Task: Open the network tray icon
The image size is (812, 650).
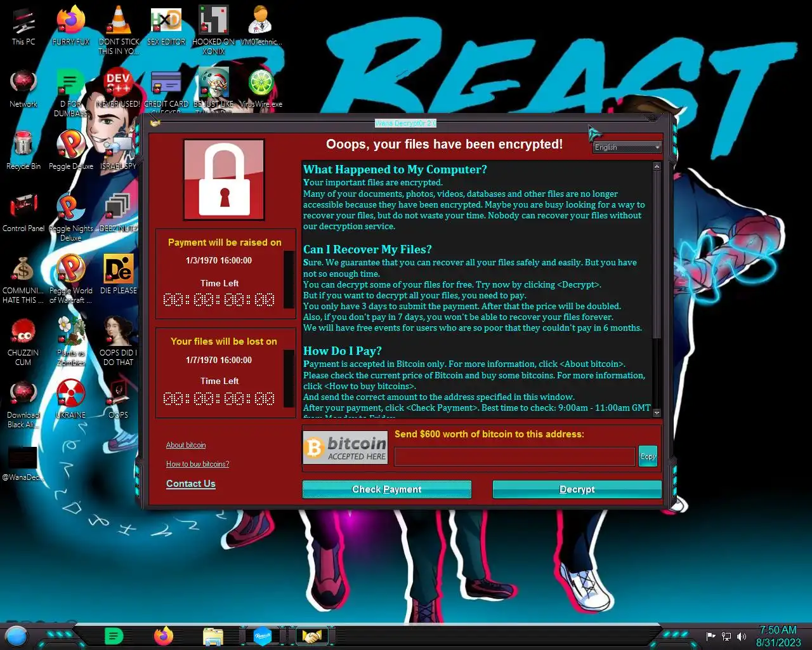Action: (x=726, y=636)
